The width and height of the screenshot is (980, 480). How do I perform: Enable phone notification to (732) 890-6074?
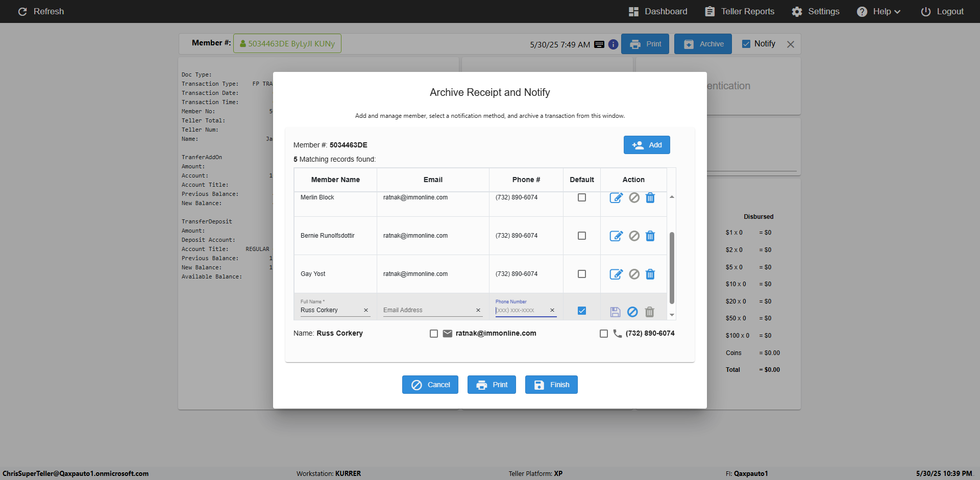click(604, 334)
